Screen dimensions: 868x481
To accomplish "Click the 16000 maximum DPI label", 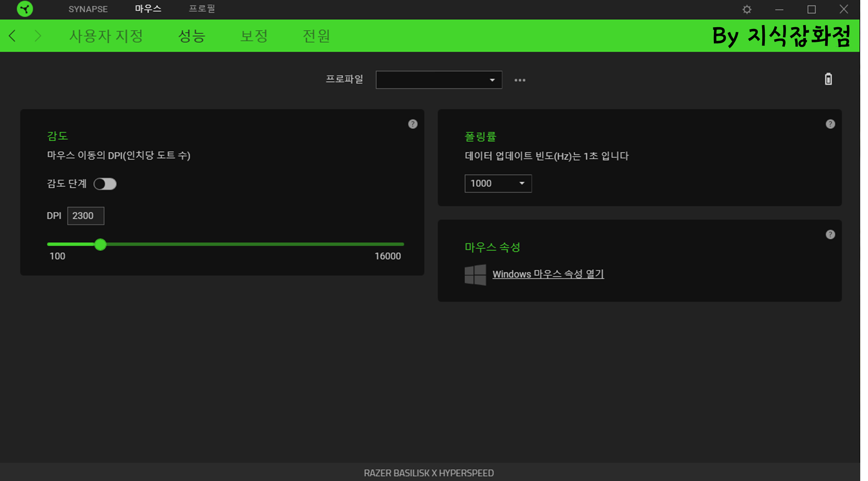I will click(388, 256).
